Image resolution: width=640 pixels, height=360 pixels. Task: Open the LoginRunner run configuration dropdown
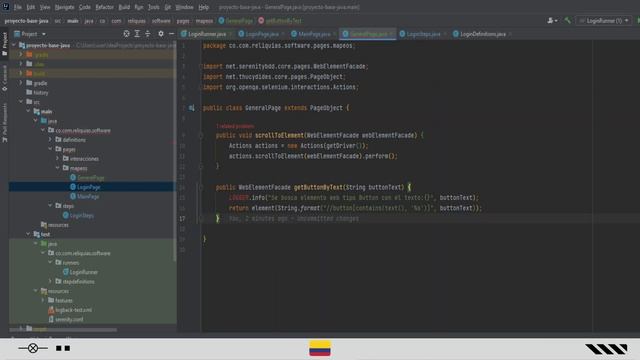[x=604, y=20]
